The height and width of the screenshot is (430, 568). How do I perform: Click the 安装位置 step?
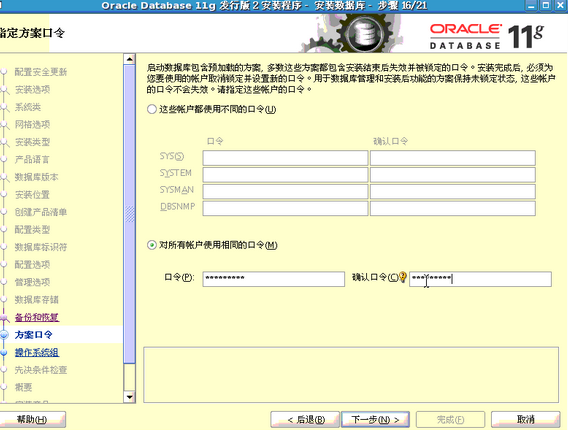tap(32, 195)
